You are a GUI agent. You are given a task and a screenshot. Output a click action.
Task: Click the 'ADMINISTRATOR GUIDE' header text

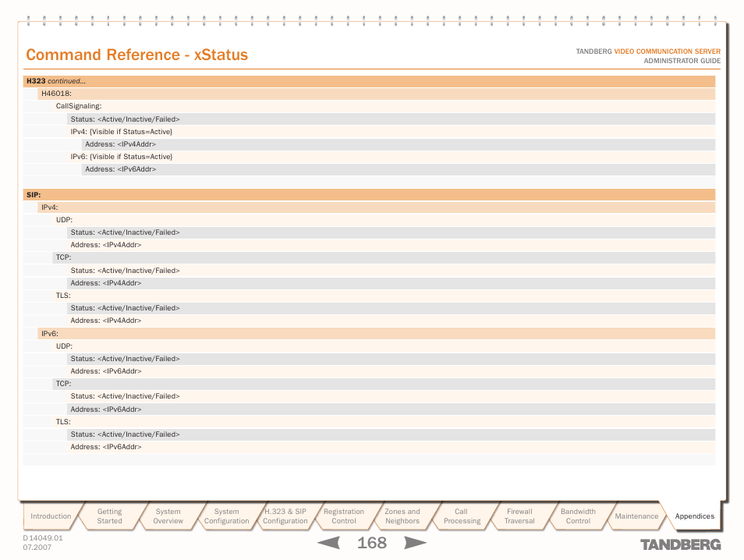pos(682,61)
